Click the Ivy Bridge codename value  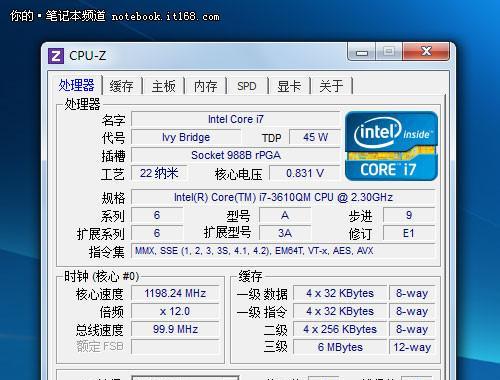pos(186,137)
